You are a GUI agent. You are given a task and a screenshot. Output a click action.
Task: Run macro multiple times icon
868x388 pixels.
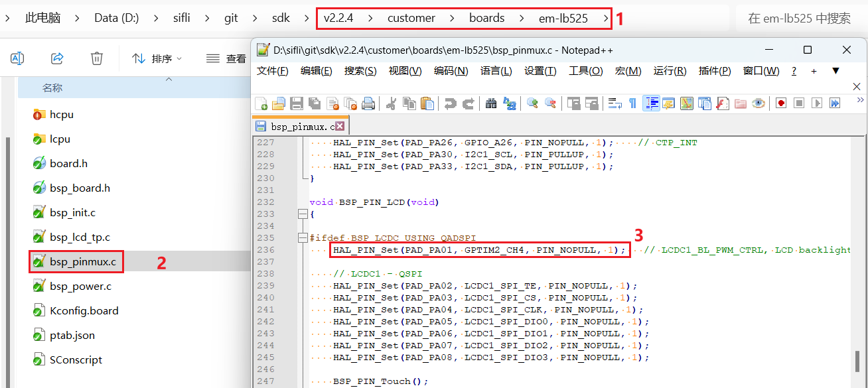[835, 103]
